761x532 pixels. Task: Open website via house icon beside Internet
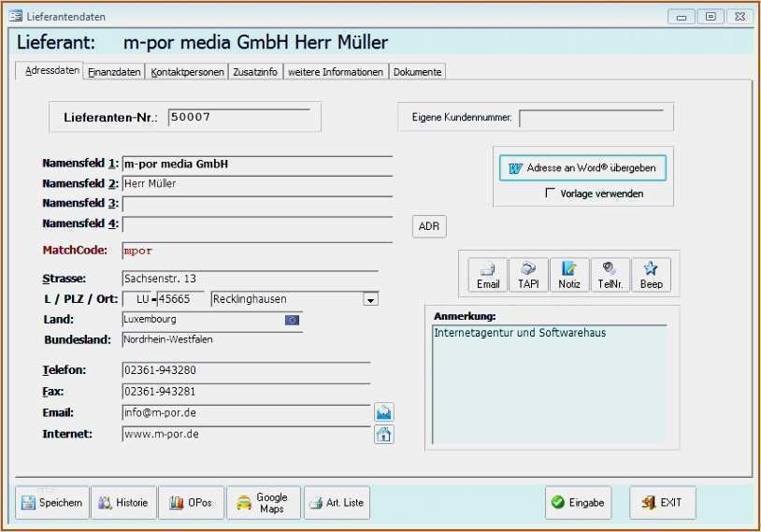[384, 434]
